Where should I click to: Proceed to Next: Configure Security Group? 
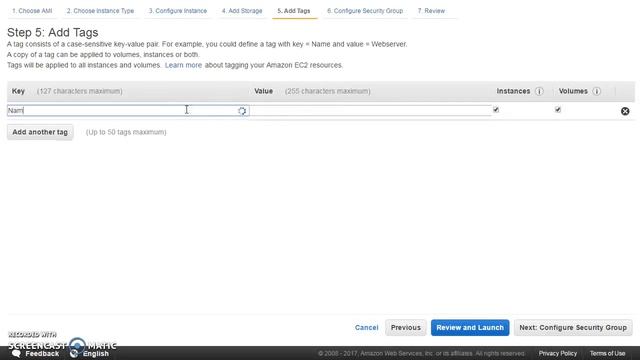pos(573,327)
